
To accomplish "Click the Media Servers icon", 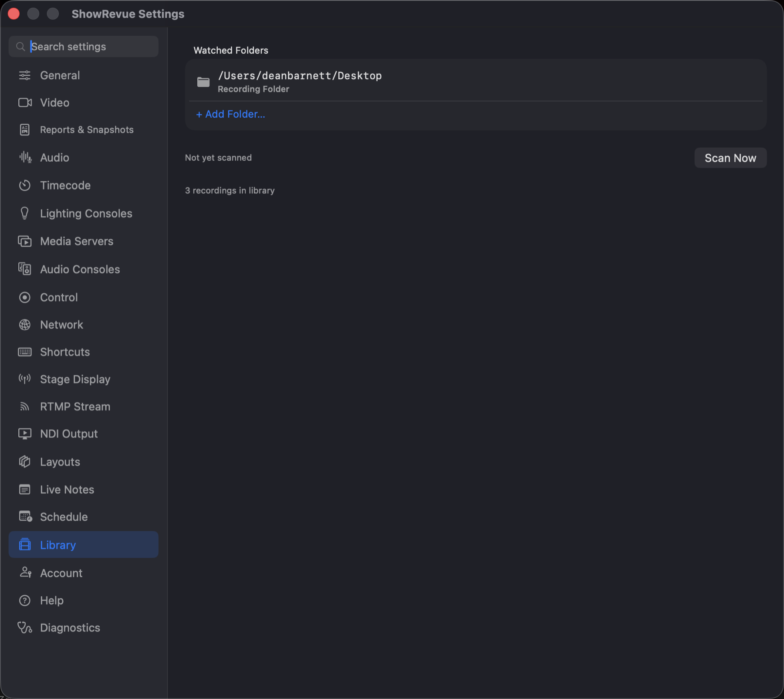I will point(25,241).
